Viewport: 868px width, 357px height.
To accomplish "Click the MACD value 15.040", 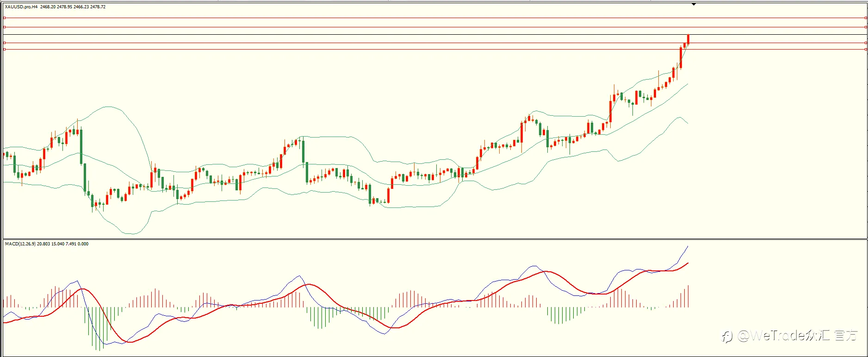I will pyautogui.click(x=58, y=244).
